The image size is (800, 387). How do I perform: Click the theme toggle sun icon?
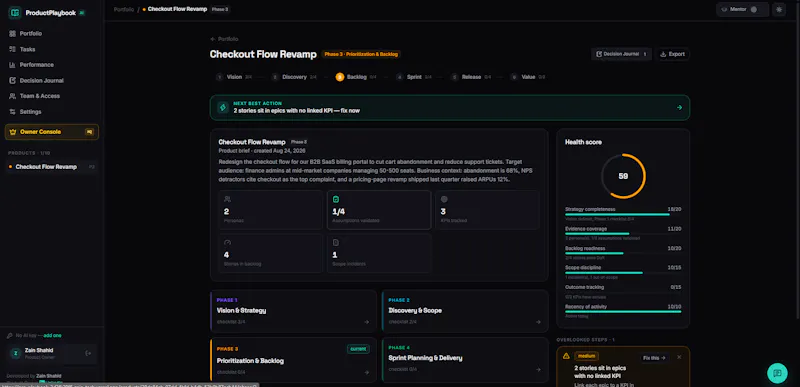pos(779,9)
